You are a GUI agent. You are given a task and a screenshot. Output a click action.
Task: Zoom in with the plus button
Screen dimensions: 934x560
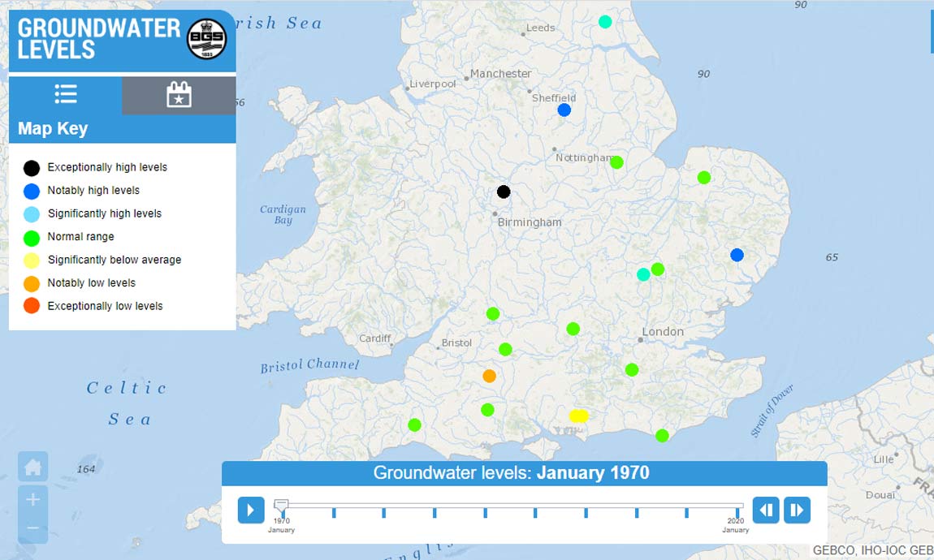click(32, 499)
